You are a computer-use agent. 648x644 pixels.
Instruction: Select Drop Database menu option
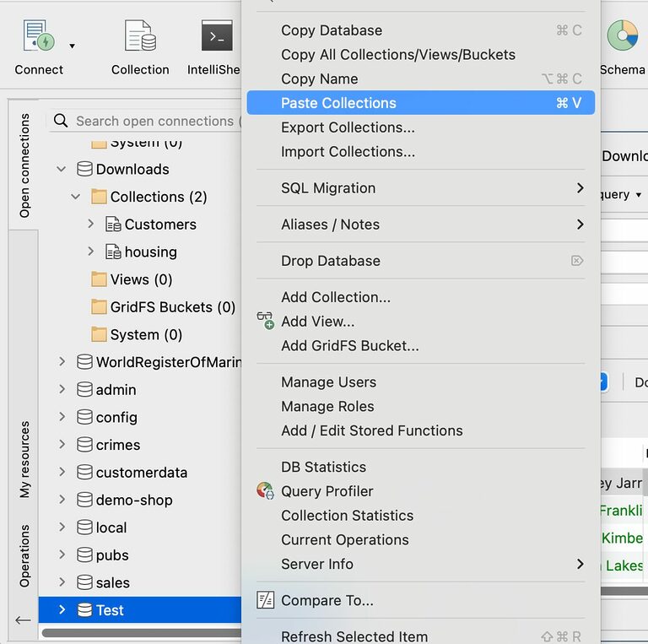pyautogui.click(x=330, y=261)
